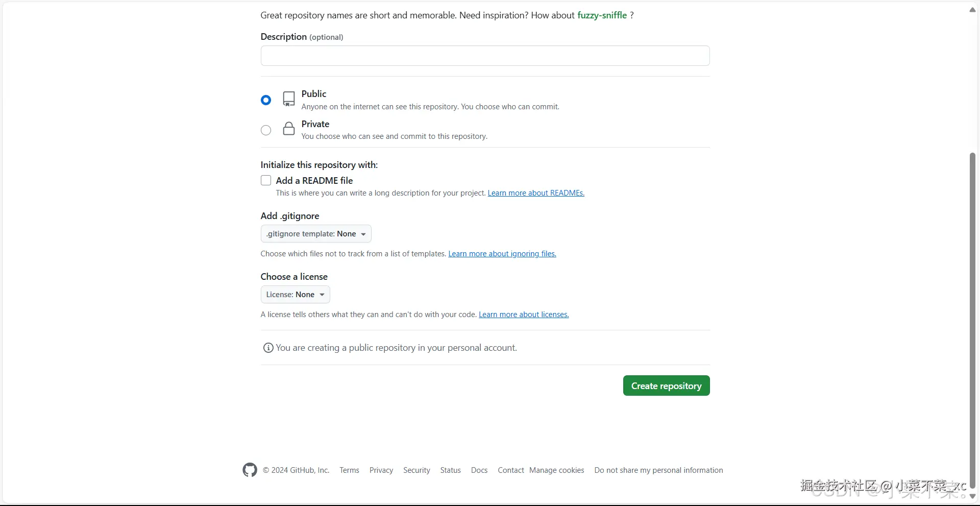Use suggested name fuzzy-sniffle

tap(602, 15)
